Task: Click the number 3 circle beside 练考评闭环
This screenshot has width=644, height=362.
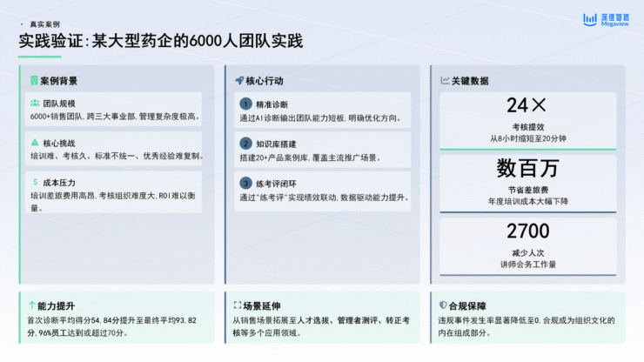Action: point(245,184)
